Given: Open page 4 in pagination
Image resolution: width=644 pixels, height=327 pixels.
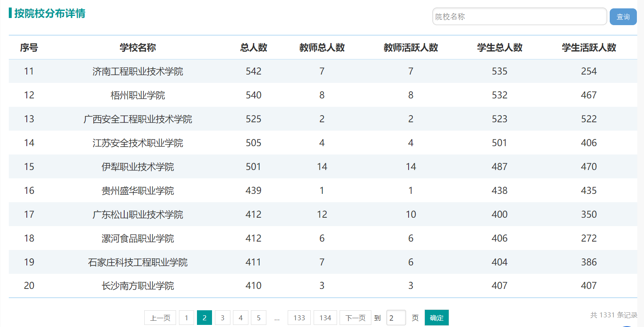Looking at the screenshot, I should pyautogui.click(x=240, y=318).
